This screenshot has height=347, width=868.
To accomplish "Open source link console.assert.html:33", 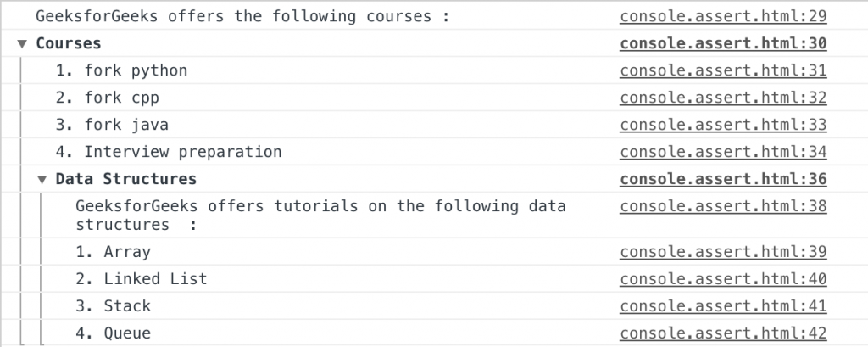I will point(723,125).
